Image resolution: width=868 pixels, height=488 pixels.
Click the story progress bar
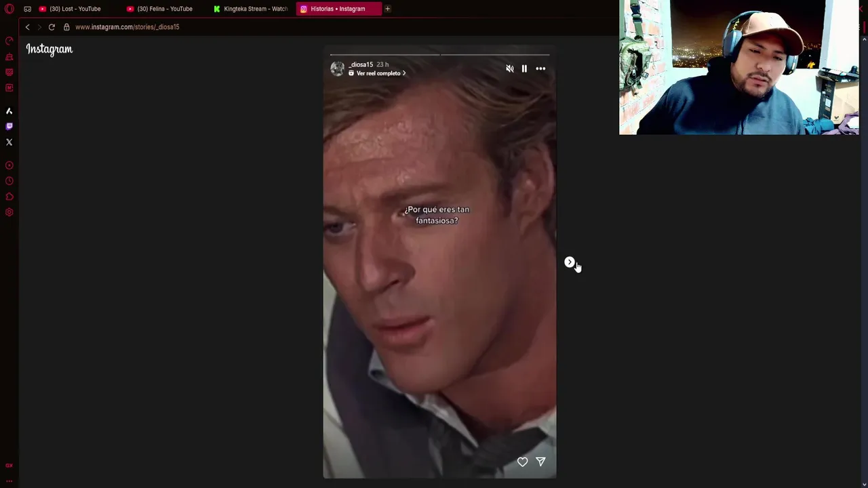coord(439,54)
